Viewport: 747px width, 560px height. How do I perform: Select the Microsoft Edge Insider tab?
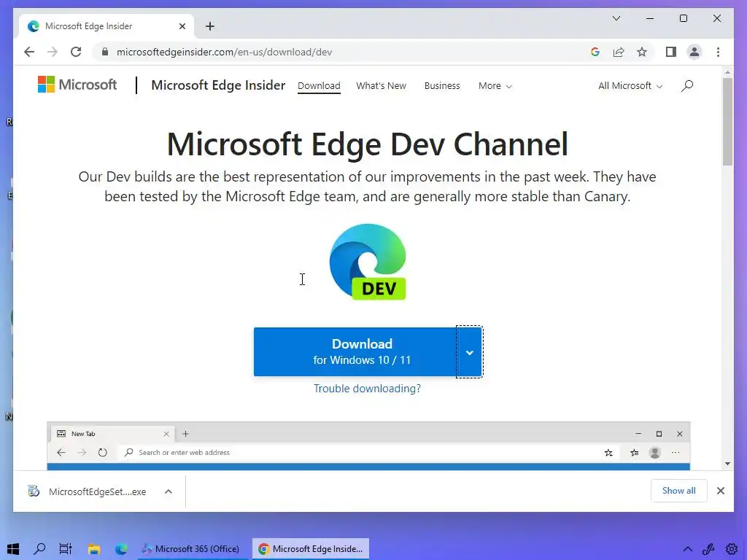(x=107, y=26)
